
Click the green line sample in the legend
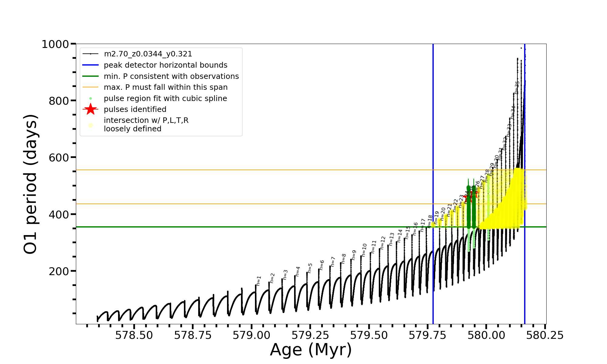90,76
